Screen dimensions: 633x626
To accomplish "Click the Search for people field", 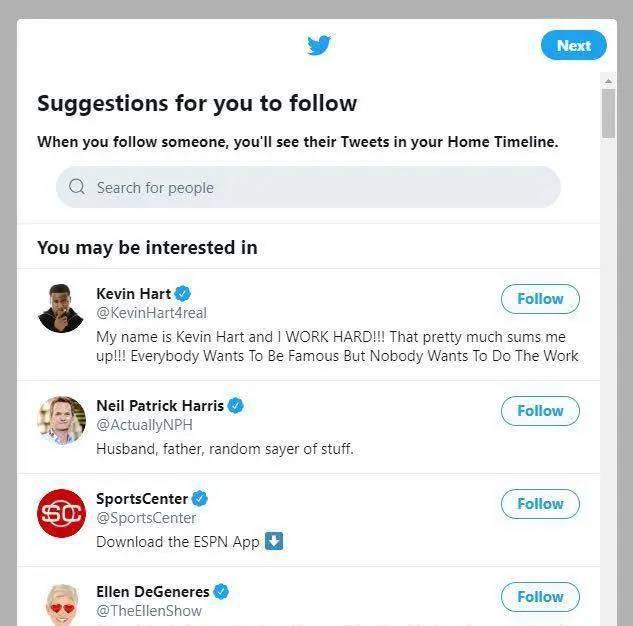I will tap(308, 187).
